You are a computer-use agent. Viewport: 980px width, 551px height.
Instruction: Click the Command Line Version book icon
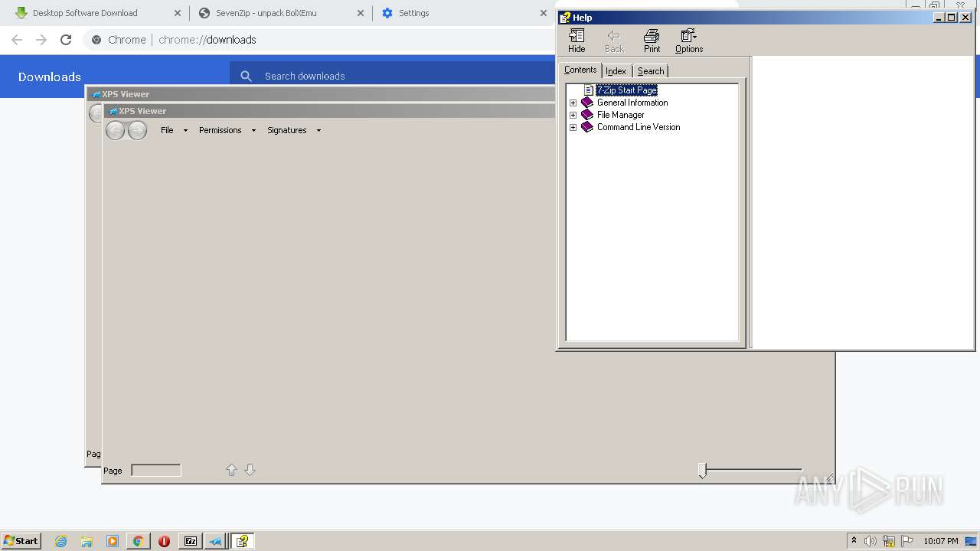(587, 127)
